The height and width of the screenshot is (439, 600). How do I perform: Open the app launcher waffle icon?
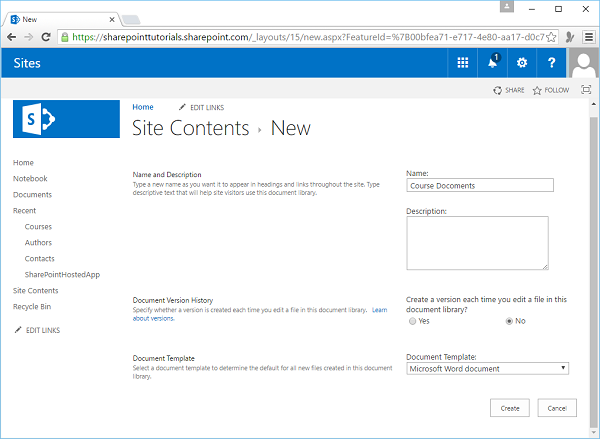462,62
